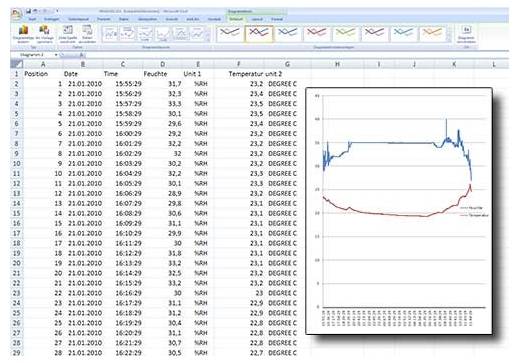Open Daten auswählen in ribbon
Screen dimensions: 519x363
(x=87, y=34)
